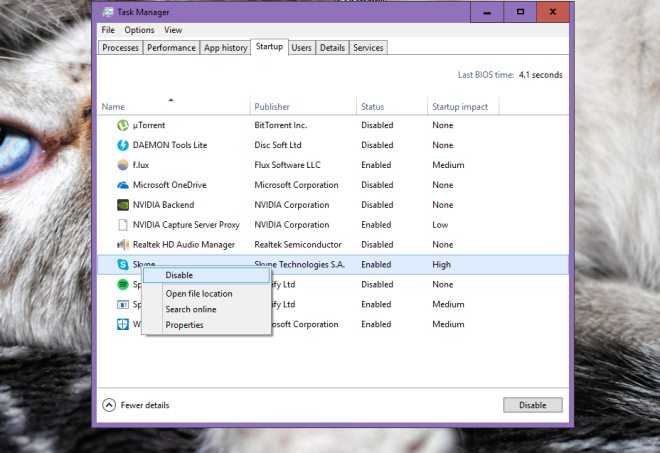Switch to the Users tab
The image size is (660, 453).
tap(301, 48)
